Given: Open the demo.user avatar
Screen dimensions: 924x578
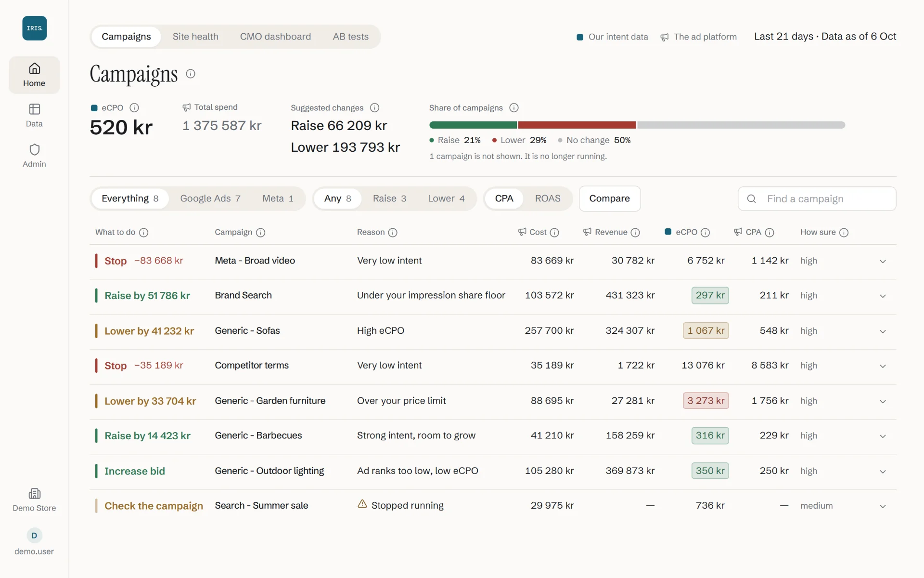Looking at the screenshot, I should pos(34,536).
